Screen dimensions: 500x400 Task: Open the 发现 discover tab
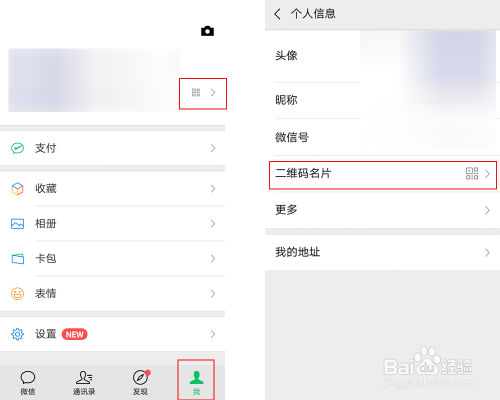point(141,383)
